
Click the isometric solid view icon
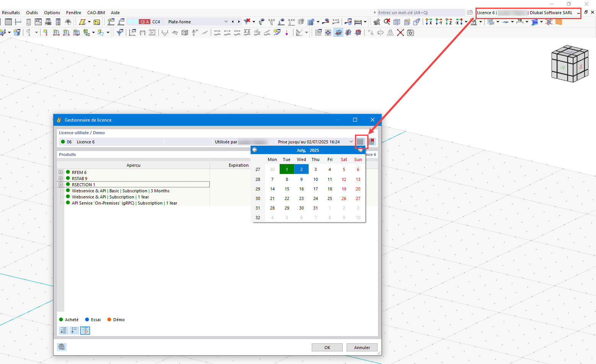point(397,22)
